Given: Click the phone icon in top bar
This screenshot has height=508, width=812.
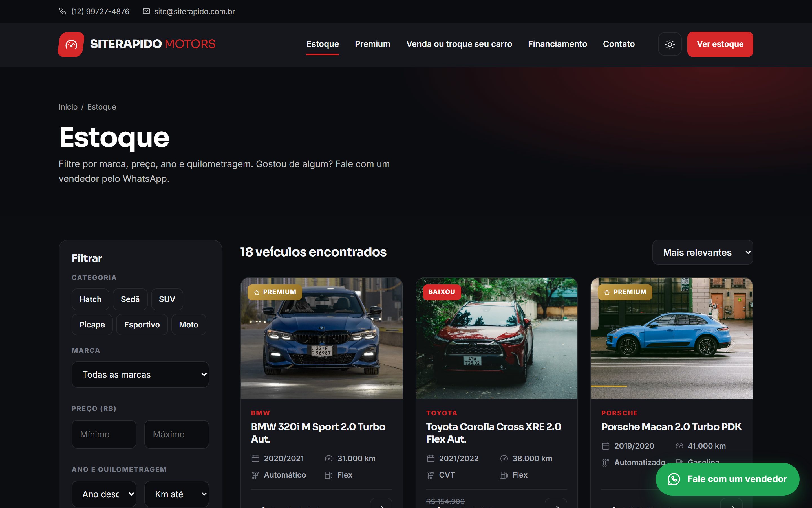Looking at the screenshot, I should click(63, 11).
